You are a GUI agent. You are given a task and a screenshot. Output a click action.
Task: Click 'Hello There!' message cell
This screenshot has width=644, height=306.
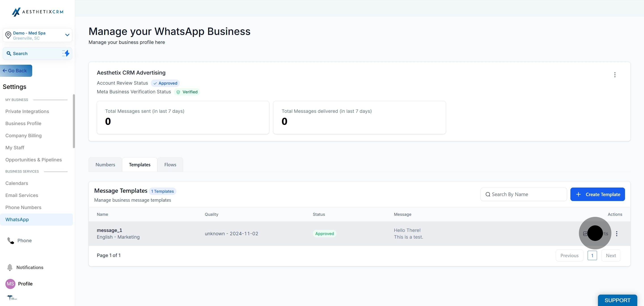[407, 230]
